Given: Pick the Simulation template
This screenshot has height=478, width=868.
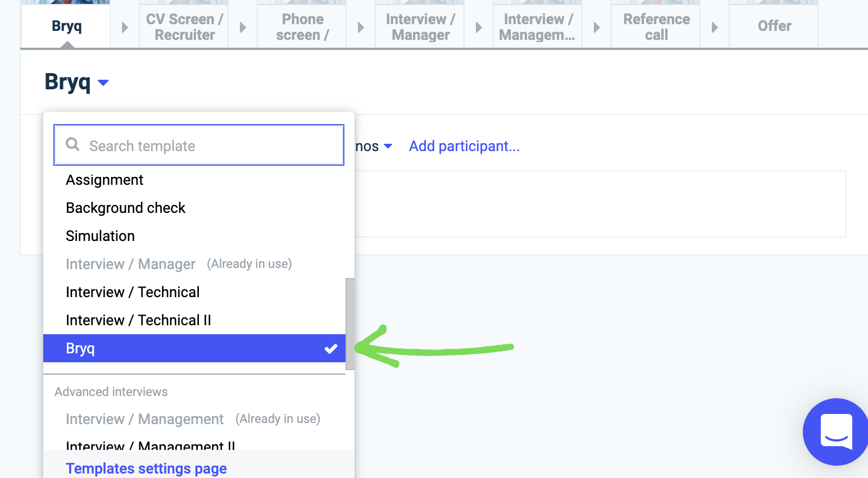Looking at the screenshot, I should pyautogui.click(x=100, y=236).
